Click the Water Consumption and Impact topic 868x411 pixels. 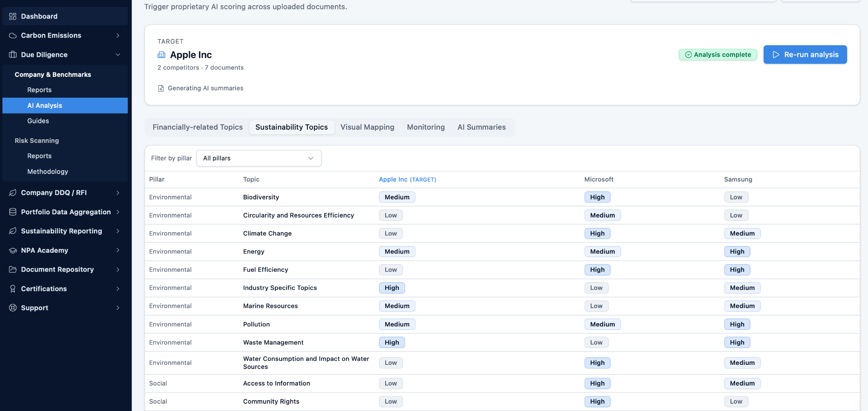(306, 363)
